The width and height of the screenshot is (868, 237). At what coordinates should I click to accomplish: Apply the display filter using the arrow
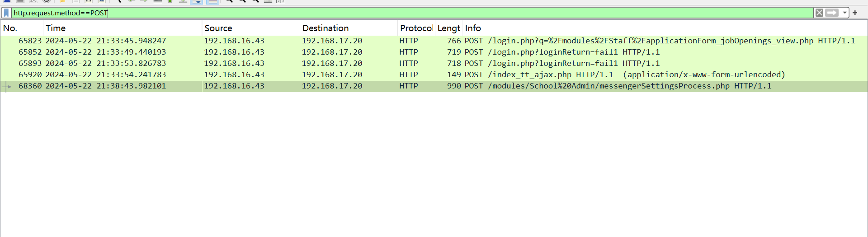(832, 13)
